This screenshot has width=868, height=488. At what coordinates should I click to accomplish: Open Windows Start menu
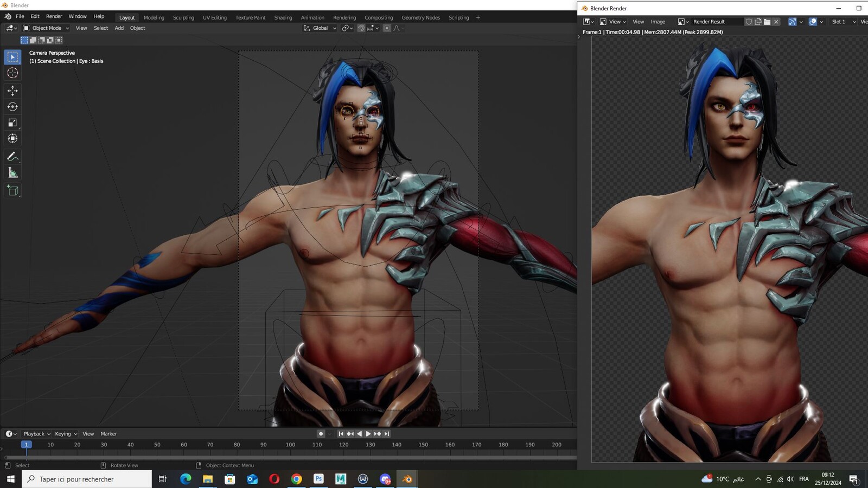point(10,479)
